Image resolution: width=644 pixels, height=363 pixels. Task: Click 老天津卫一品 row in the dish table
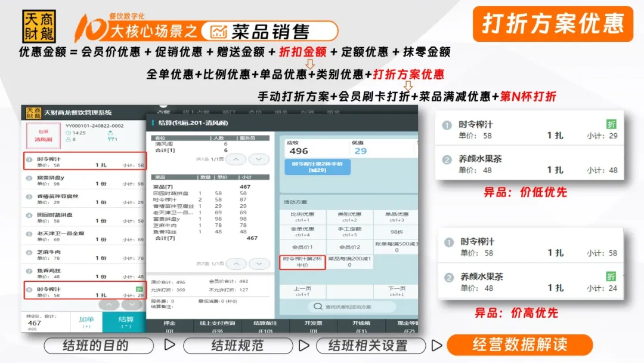(x=210, y=213)
